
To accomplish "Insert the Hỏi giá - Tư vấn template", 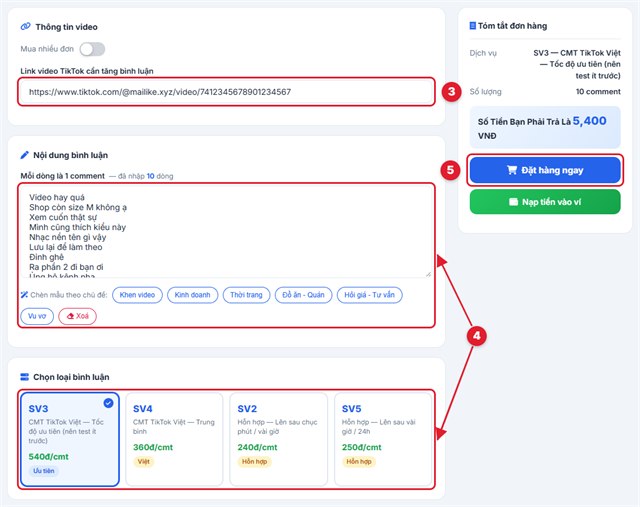I will click(369, 295).
